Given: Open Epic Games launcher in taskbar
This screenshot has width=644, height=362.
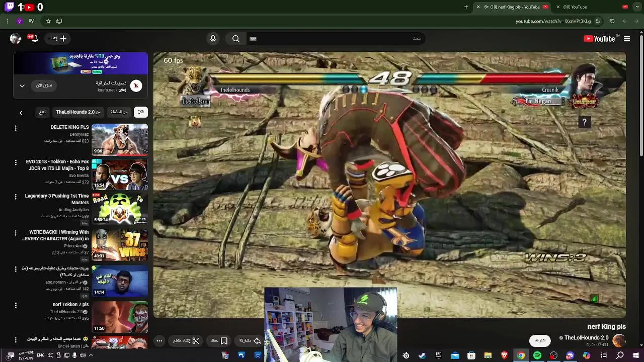Looking at the screenshot, I should click(439, 355).
